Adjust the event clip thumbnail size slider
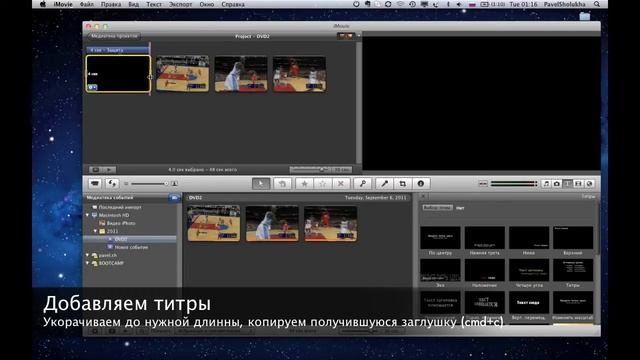 pos(149,184)
